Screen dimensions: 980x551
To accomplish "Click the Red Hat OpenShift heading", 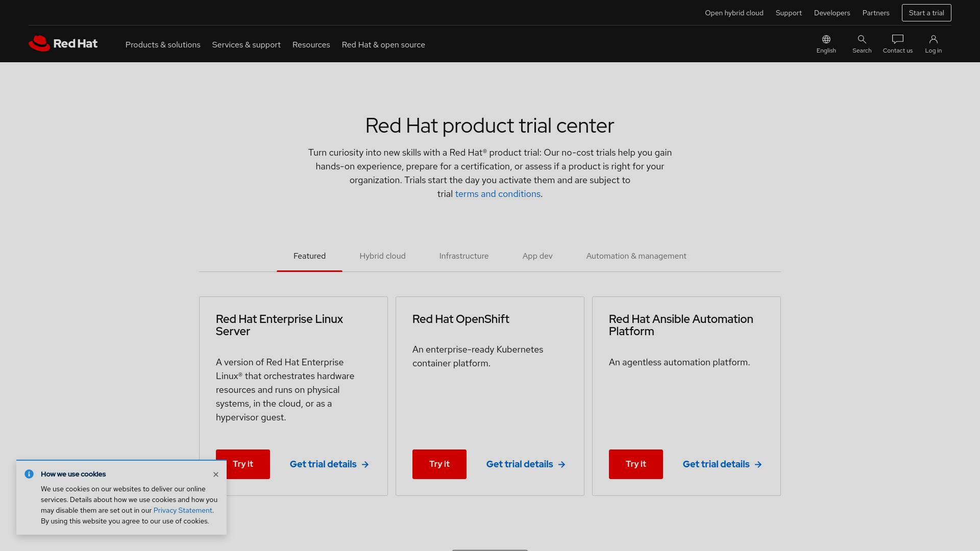I will coord(460,319).
